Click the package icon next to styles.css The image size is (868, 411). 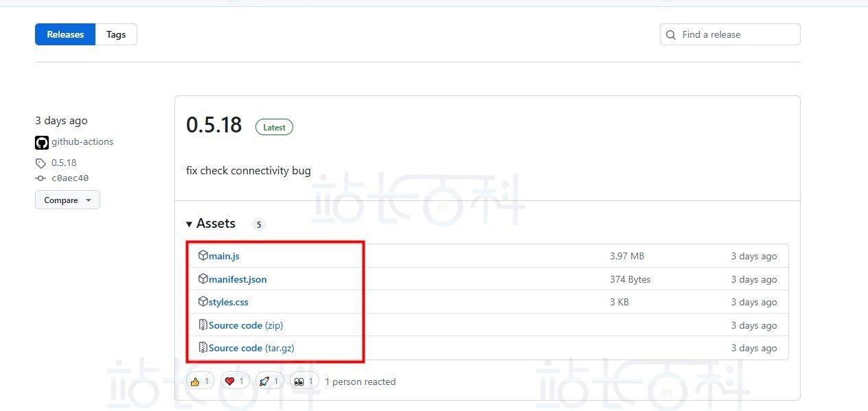(203, 301)
